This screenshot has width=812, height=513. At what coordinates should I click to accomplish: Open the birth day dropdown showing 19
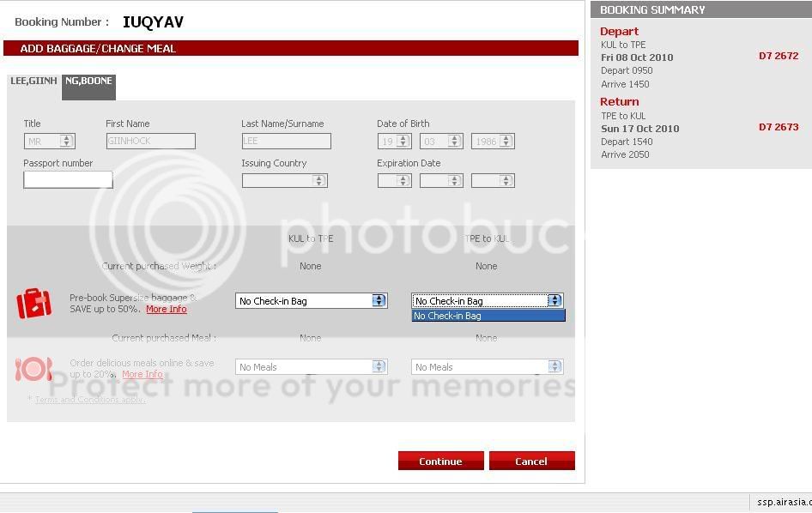(394, 142)
